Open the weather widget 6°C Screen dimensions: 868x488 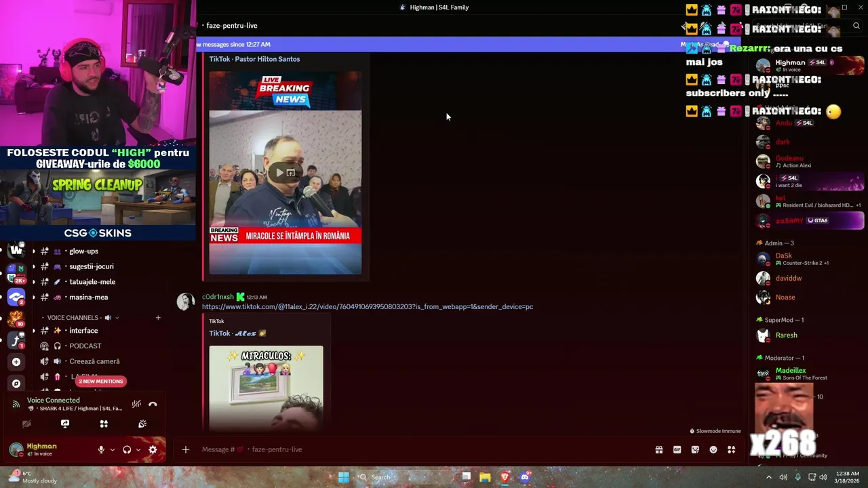(33, 477)
